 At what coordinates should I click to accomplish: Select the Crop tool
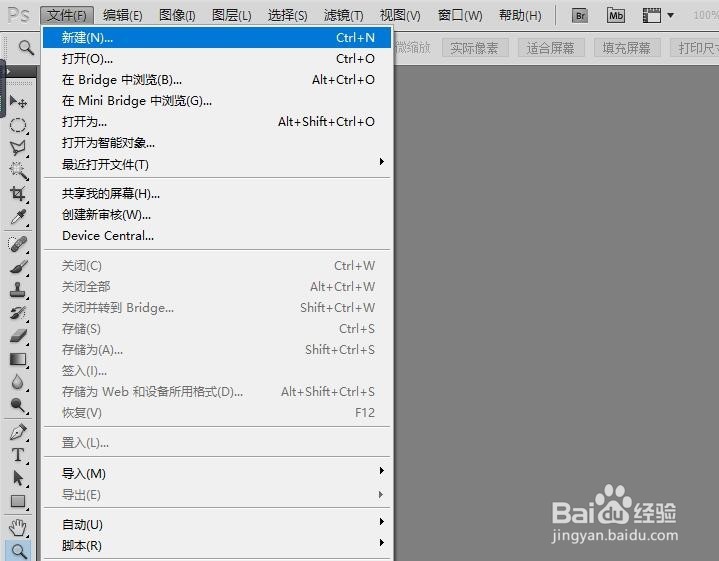[18, 194]
